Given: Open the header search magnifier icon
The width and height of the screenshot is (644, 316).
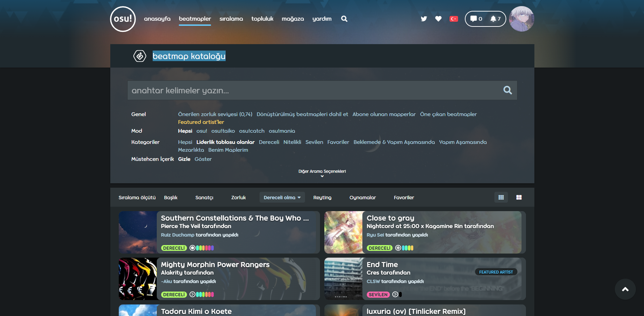Looking at the screenshot, I should click(x=344, y=19).
